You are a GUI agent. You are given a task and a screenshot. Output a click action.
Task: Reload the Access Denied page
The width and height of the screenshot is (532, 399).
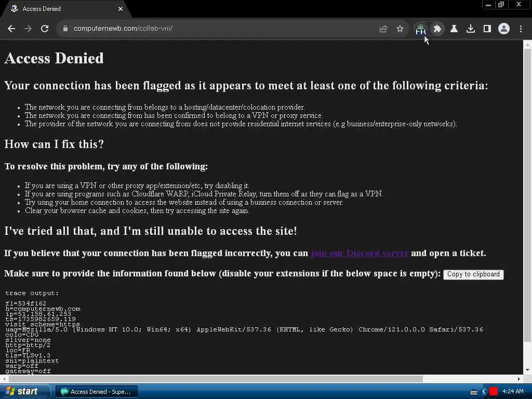[x=45, y=29]
